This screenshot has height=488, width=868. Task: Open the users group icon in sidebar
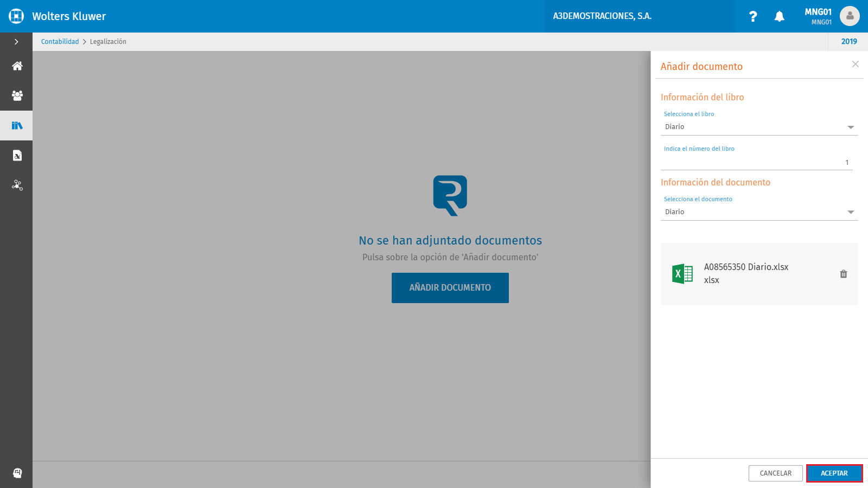pyautogui.click(x=17, y=95)
